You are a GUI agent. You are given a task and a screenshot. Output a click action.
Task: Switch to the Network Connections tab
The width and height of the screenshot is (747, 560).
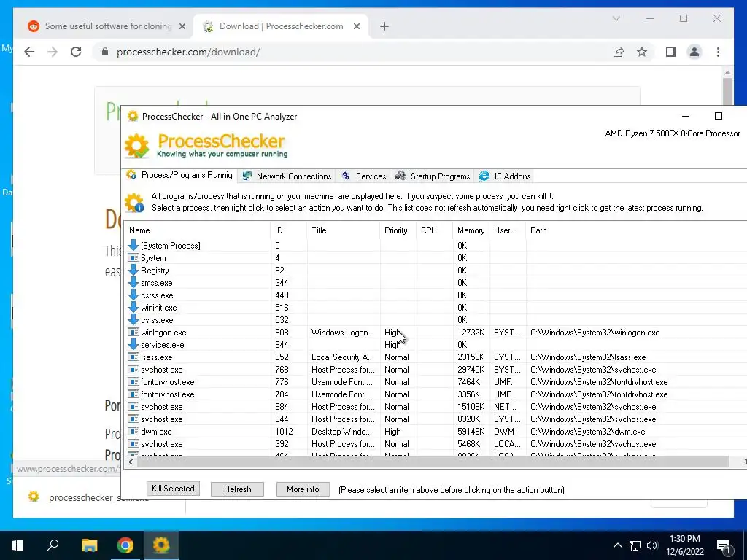[x=286, y=176]
